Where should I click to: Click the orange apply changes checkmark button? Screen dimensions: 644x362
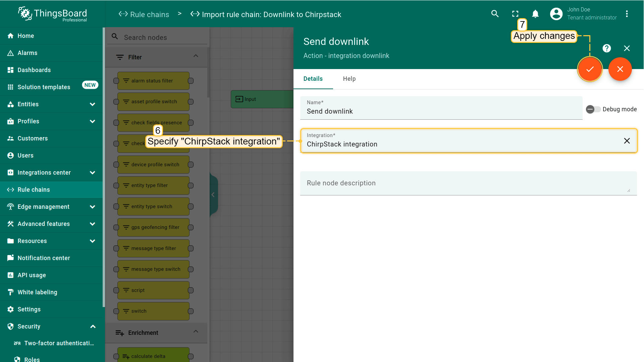point(590,69)
